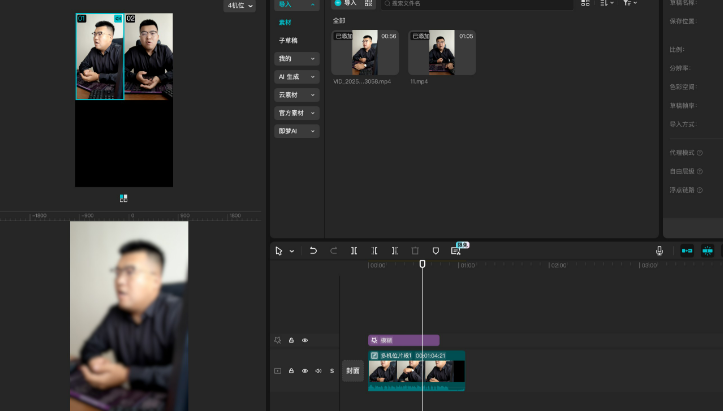Open the pointer tool mode dropdown
The width and height of the screenshot is (723, 411).
pos(292,251)
